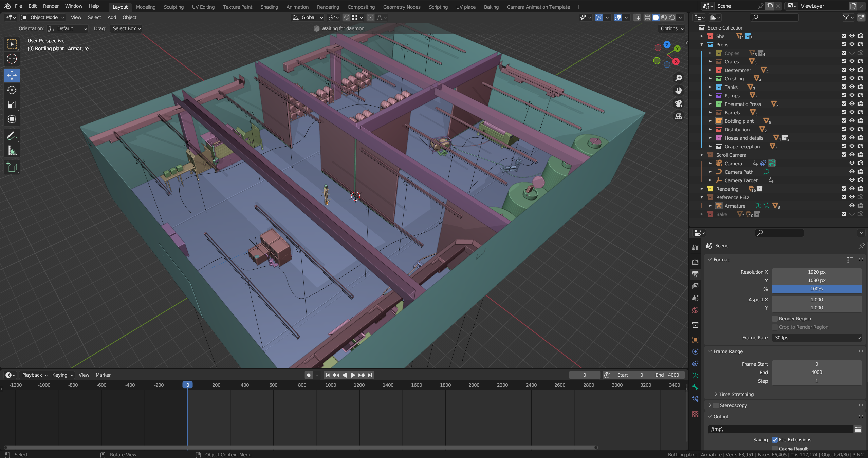Open the Physics properties tab
868x458 pixels.
pyautogui.click(x=695, y=351)
